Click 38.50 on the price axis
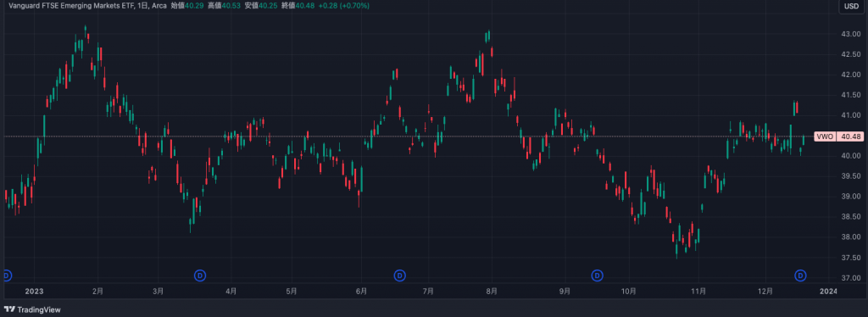The image size is (868, 317). (850, 217)
